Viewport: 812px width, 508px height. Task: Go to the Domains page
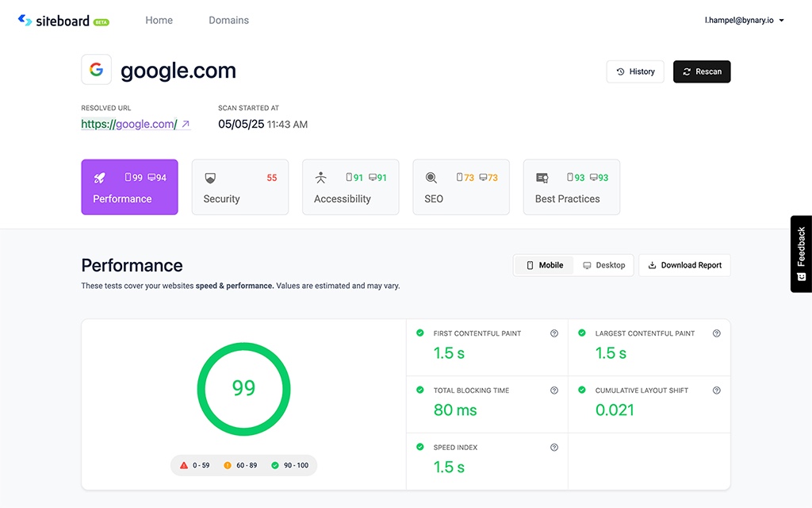tap(228, 20)
